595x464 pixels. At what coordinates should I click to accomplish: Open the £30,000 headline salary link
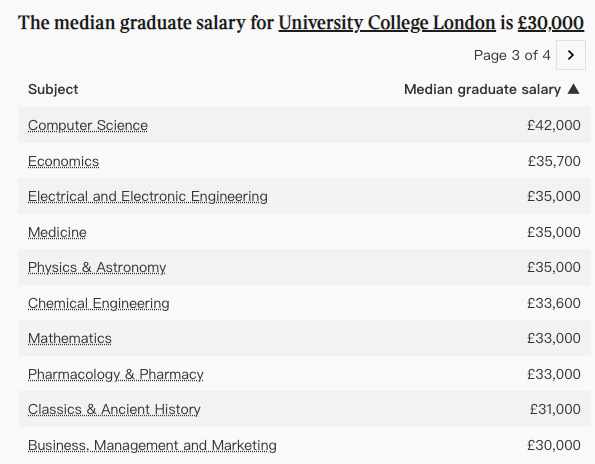[x=551, y=23]
